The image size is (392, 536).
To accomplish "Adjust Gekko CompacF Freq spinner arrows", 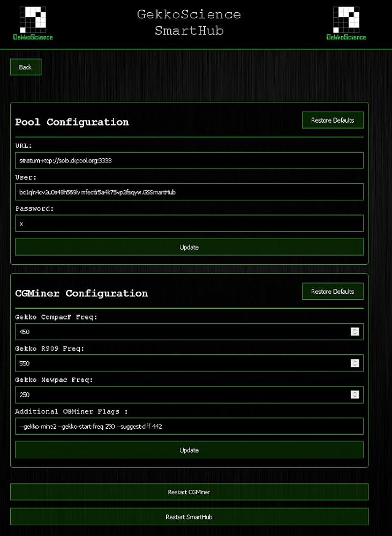I will [x=355, y=332].
